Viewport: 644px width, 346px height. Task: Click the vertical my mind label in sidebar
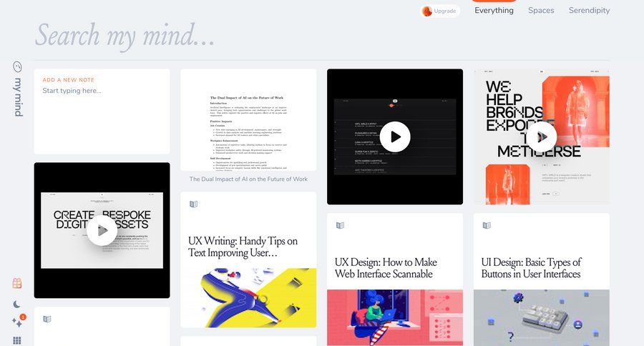[18, 97]
